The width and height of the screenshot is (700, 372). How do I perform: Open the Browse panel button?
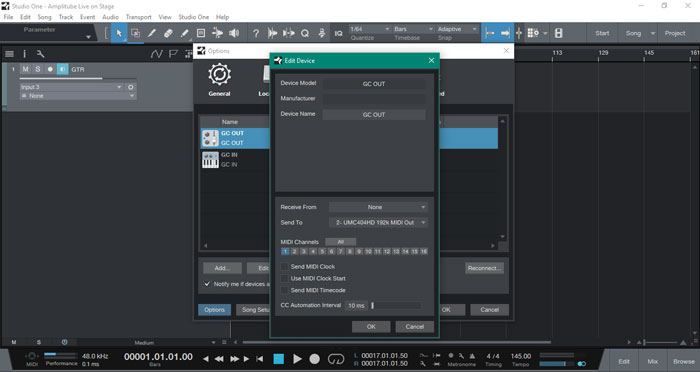click(x=683, y=361)
